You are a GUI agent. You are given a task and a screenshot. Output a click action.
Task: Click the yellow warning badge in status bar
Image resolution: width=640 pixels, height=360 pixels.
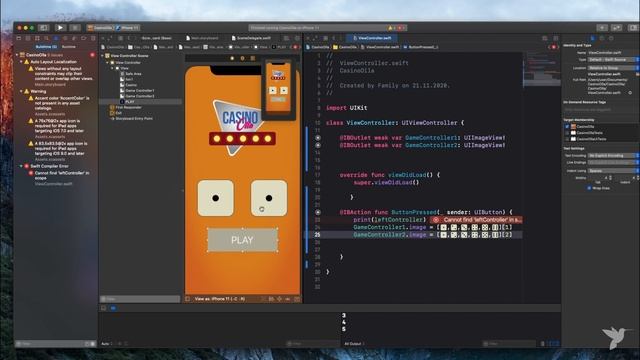(391, 28)
